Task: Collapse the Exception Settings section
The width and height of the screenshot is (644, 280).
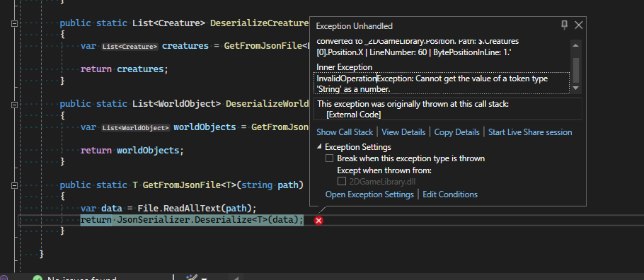Action: [320, 146]
